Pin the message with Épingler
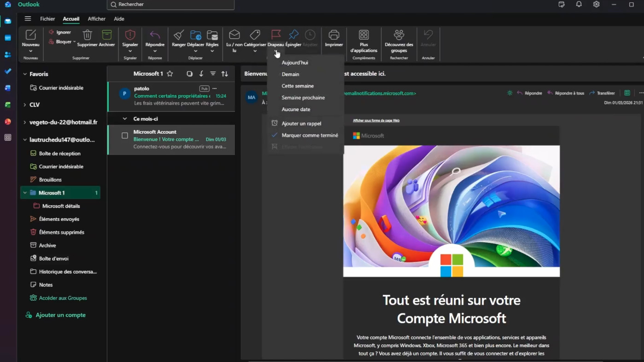This screenshot has width=644, height=362. (x=293, y=38)
